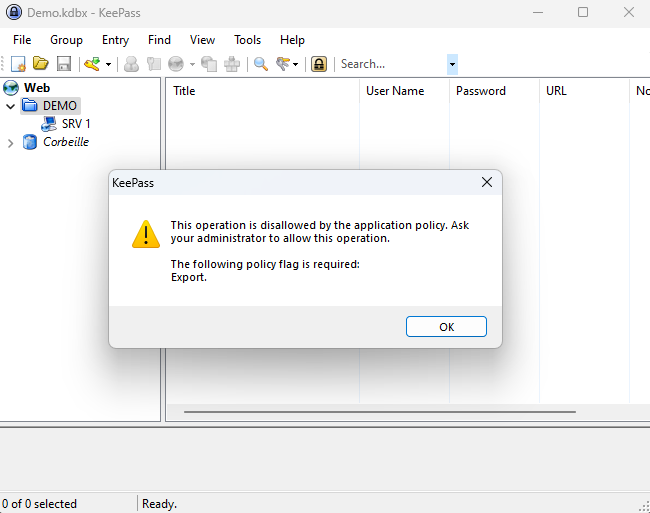Screen dimensions: 650x513
Task: Open the View menu
Action: tap(202, 40)
